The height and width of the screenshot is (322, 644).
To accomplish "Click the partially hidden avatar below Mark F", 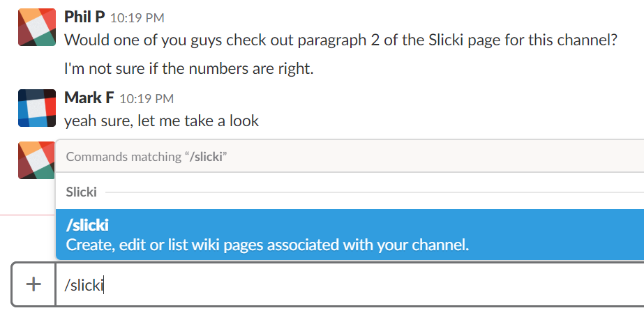I will click(x=36, y=160).
